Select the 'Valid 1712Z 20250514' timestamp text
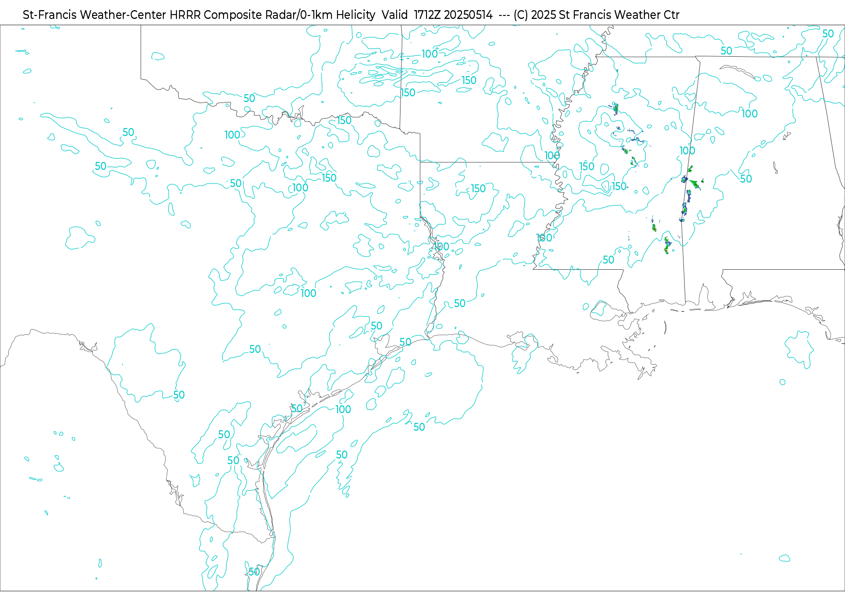The width and height of the screenshot is (845, 616). coord(437,15)
